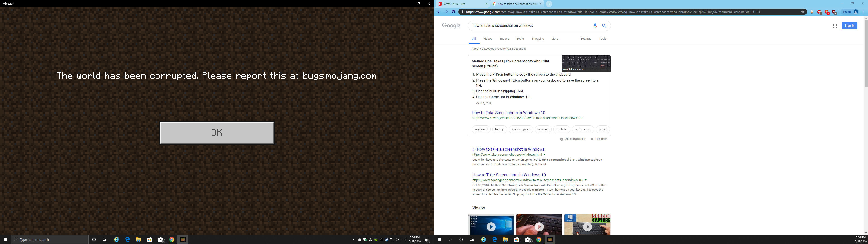Click the blue search magnifier icon
This screenshot has height=244, width=868.
(604, 26)
